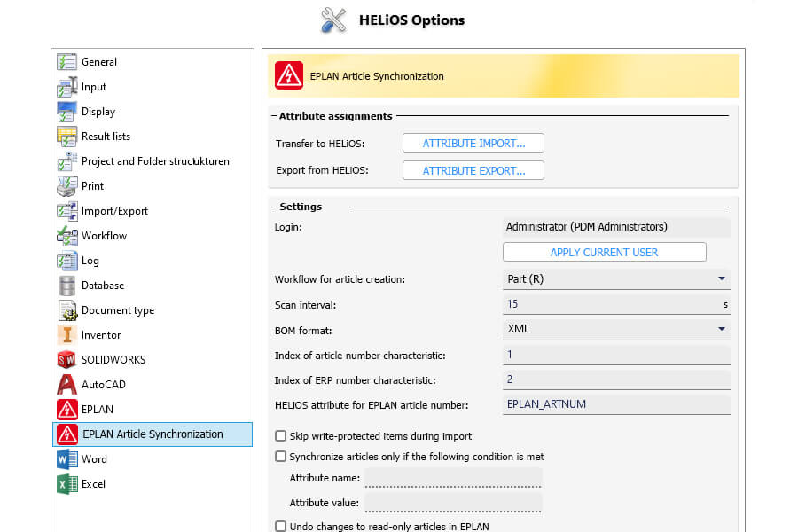Click the Attribute value field

pos(453,503)
